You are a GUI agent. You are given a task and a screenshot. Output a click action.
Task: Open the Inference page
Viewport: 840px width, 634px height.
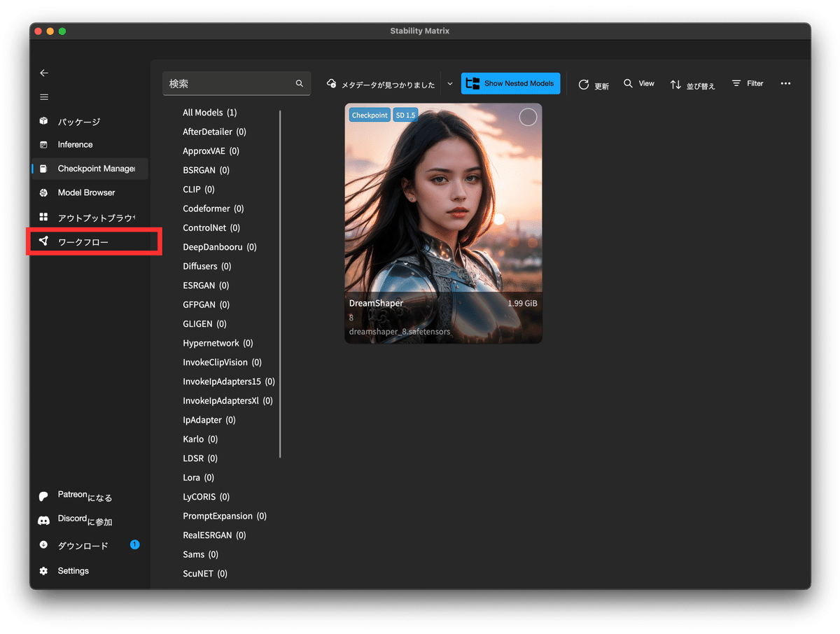click(90, 145)
